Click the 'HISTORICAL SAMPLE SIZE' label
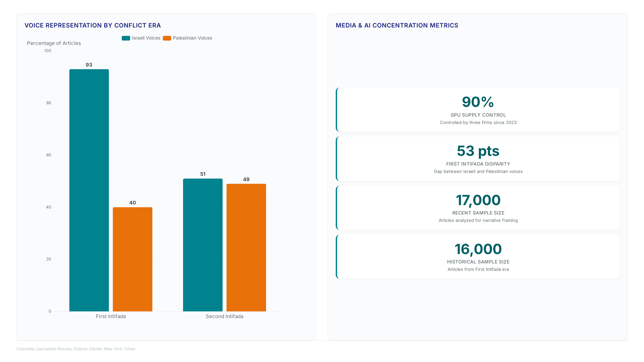 pos(478,262)
